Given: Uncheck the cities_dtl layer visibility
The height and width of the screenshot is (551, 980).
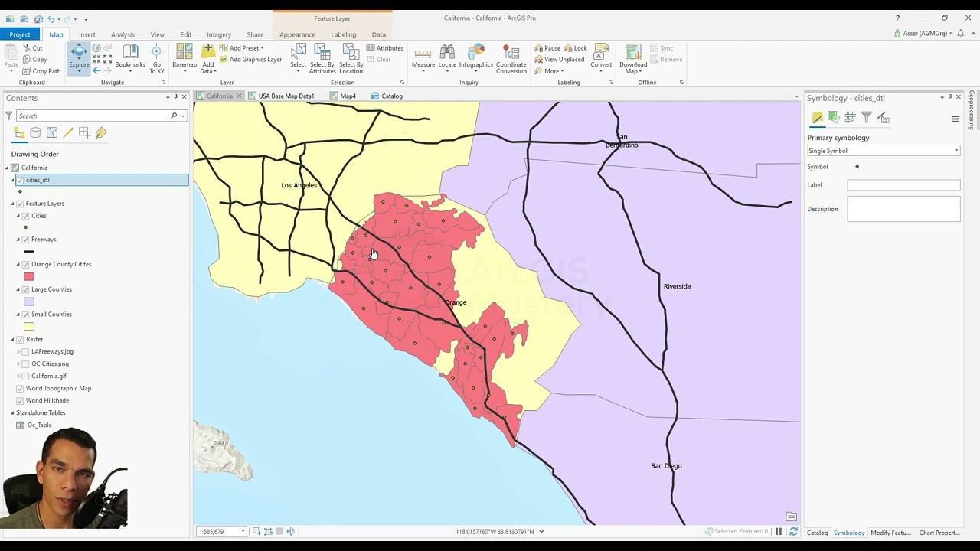Looking at the screenshot, I should point(20,180).
